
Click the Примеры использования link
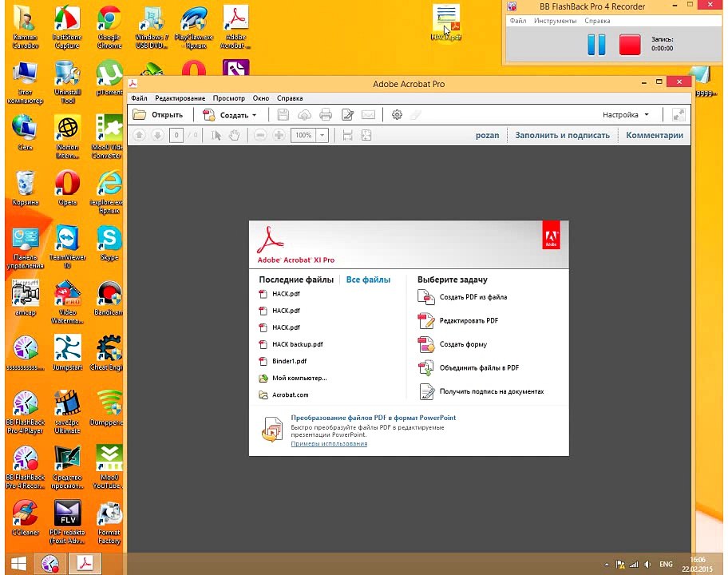click(329, 443)
